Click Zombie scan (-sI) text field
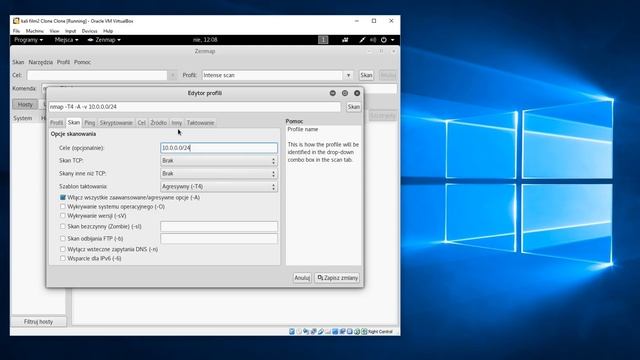 (219, 227)
